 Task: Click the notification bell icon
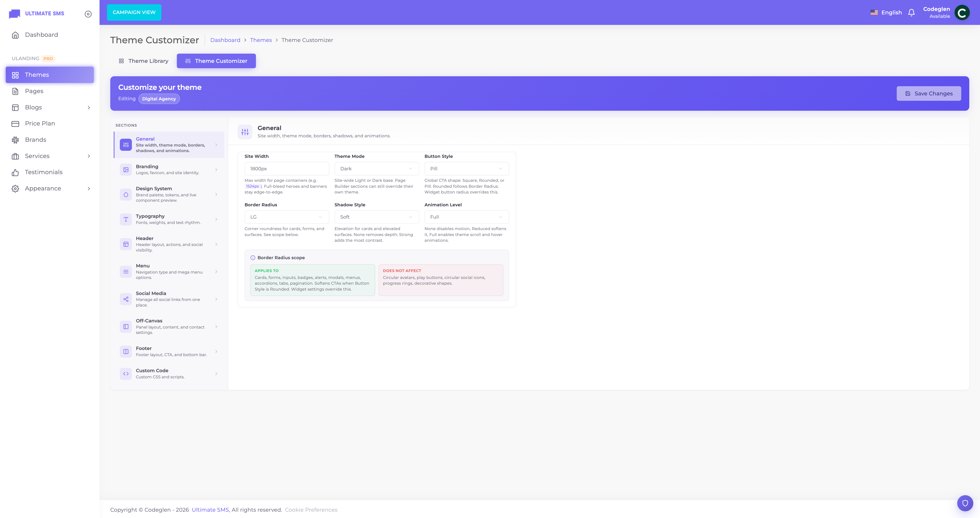tap(911, 13)
